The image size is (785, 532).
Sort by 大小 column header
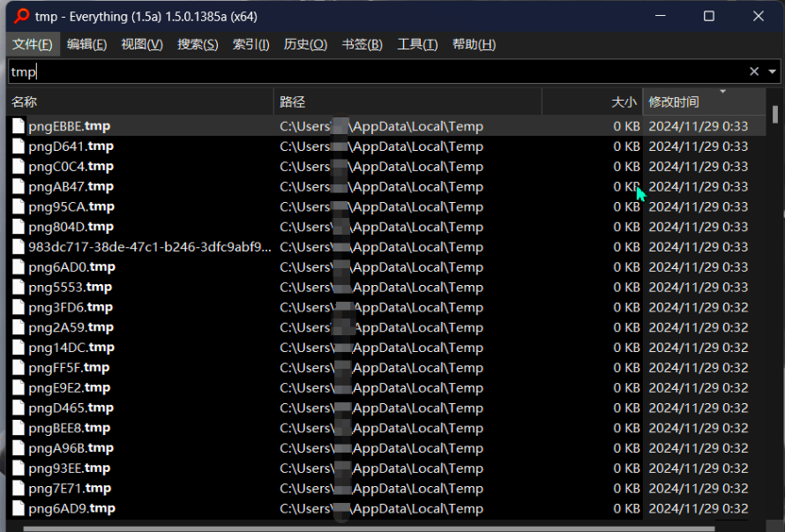coord(592,102)
